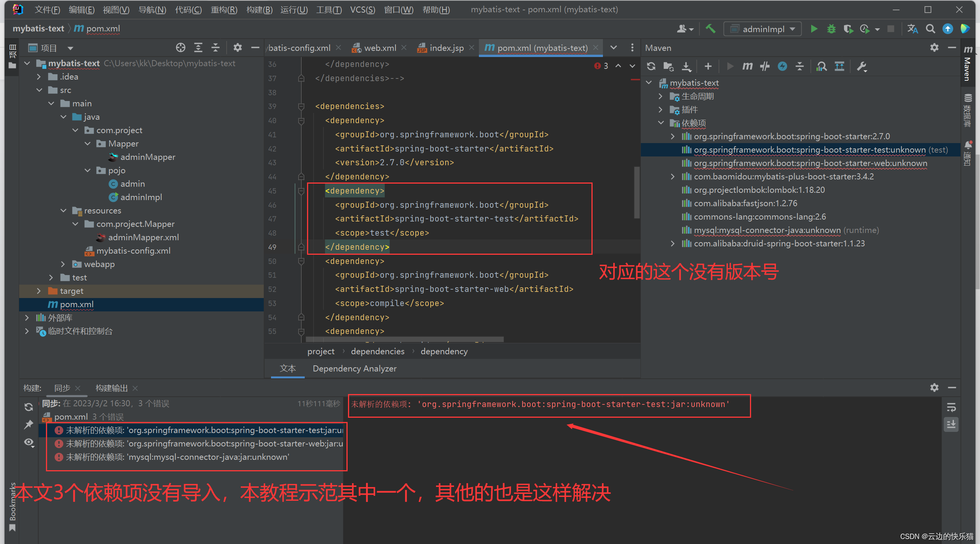Click the locate file crosshair icon in the project panel
The image size is (980, 544).
[180, 48]
